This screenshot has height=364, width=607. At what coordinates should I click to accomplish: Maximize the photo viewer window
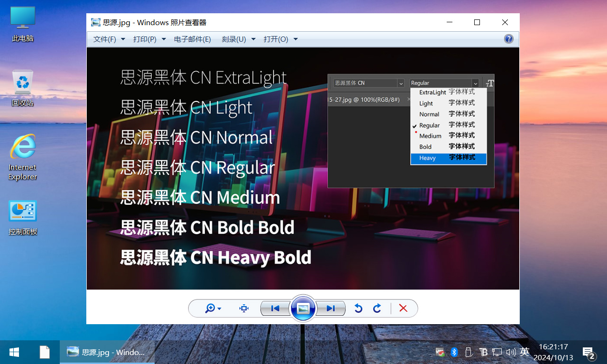point(477,22)
